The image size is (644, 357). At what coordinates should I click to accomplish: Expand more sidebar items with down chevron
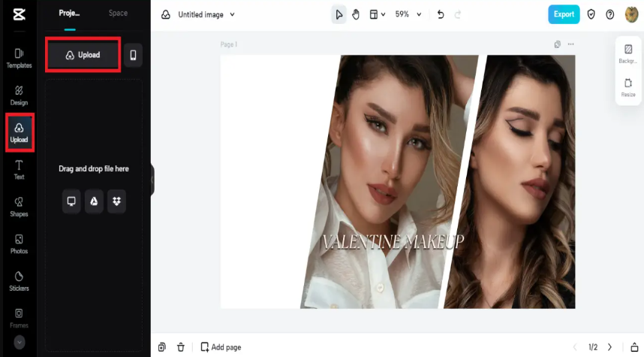point(20,342)
